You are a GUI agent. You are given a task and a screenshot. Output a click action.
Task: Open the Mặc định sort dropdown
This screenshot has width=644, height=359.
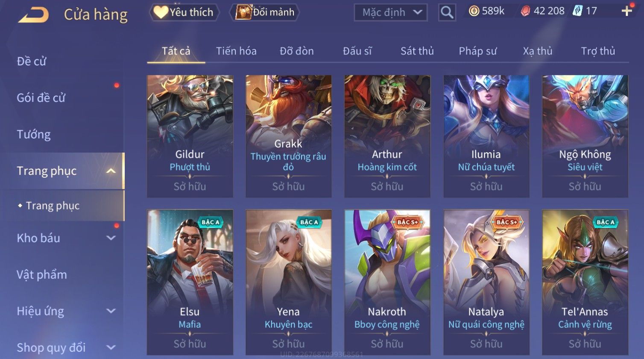click(390, 12)
